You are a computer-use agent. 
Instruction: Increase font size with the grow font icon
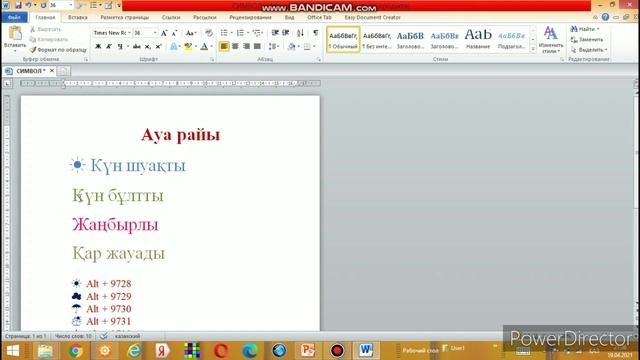tap(164, 33)
